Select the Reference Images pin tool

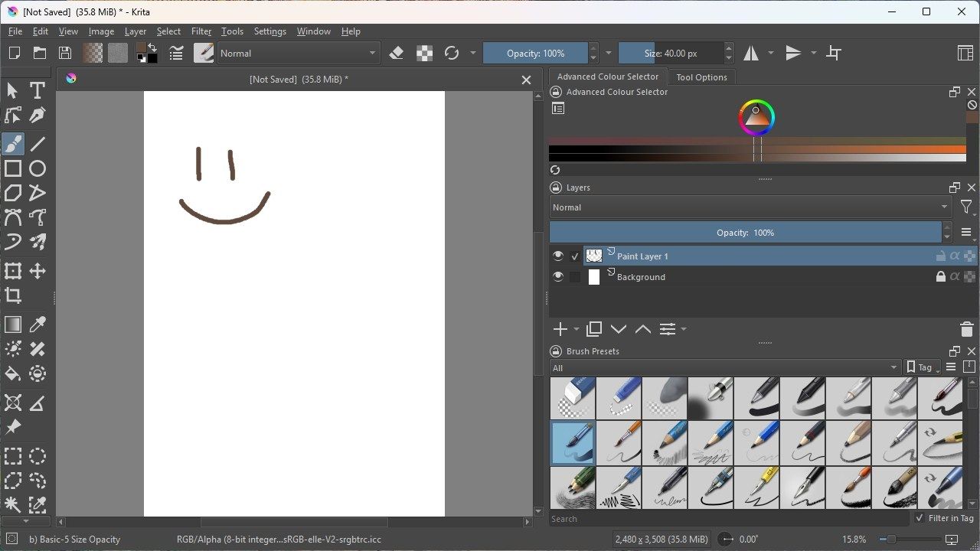(13, 427)
